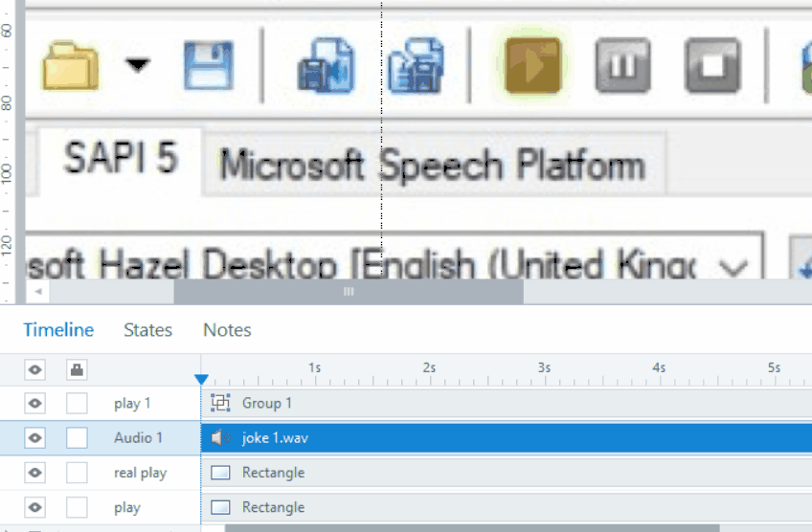The image size is (812, 532).
Task: Hide the play 1 layer via its eye
Action: (x=34, y=404)
